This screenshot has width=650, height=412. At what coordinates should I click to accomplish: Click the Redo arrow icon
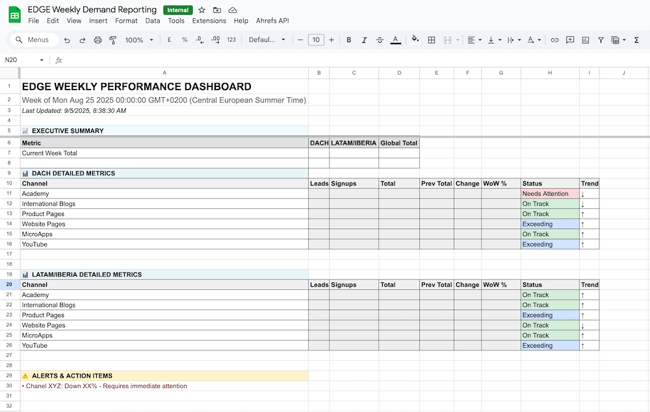[82, 40]
